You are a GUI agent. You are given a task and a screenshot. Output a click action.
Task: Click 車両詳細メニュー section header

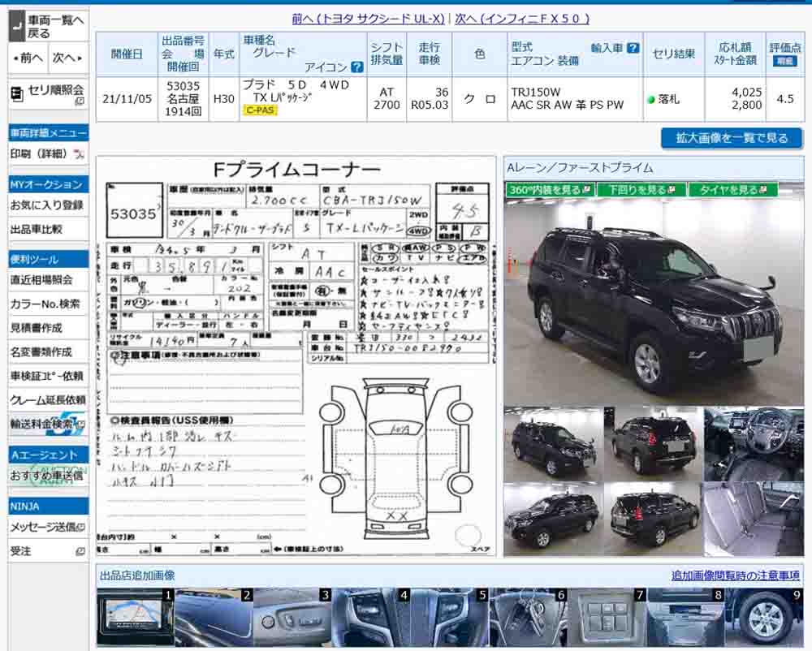coord(49,133)
